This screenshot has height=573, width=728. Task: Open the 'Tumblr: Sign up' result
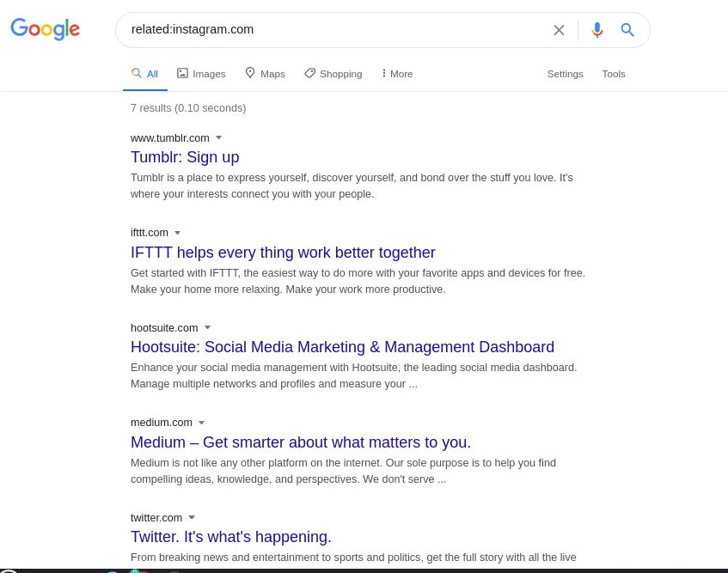click(x=185, y=157)
